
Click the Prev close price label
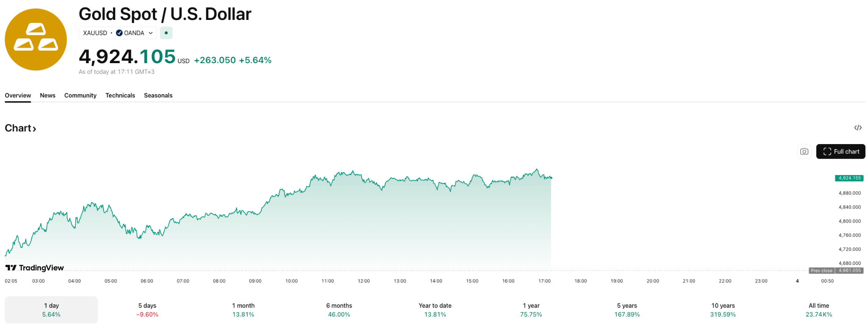point(821,270)
